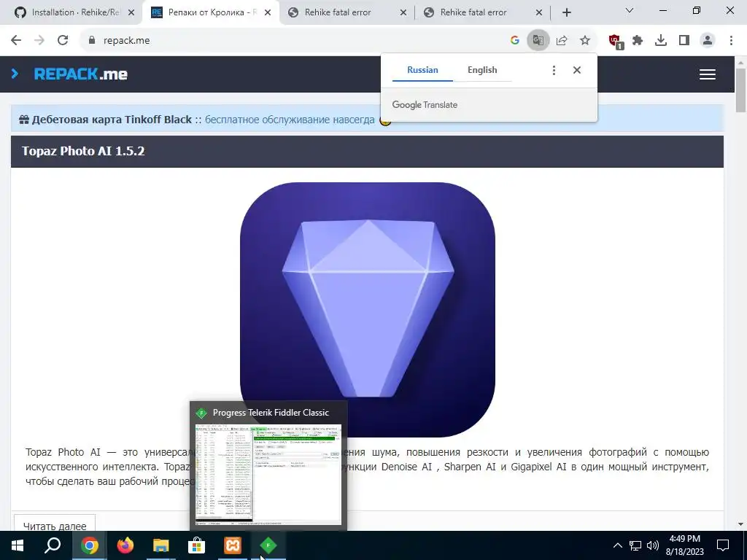Open Windows taskbar search
The image size is (747, 560).
tap(53, 545)
